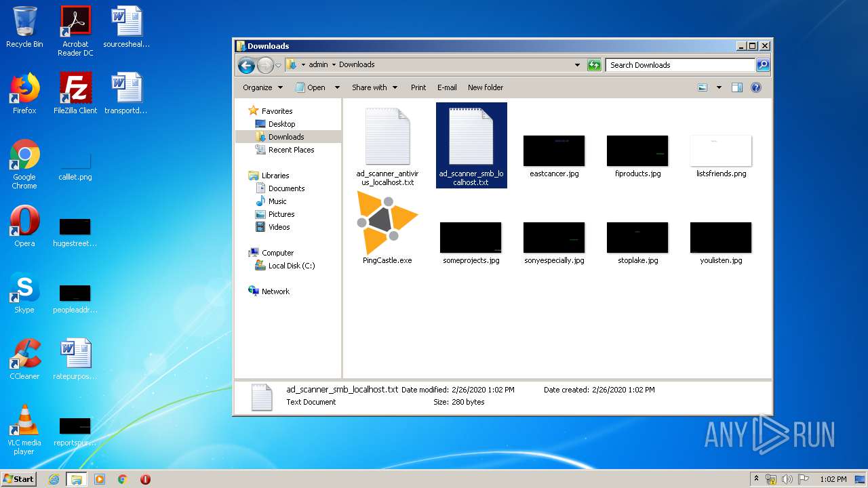Select calllet.png on the desktop
The image size is (868, 488).
[75, 167]
